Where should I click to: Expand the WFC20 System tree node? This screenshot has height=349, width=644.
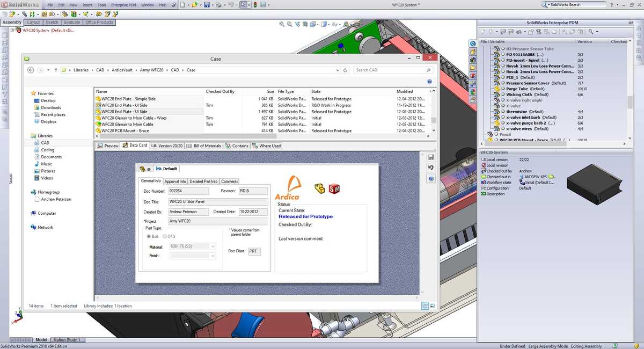point(12,31)
